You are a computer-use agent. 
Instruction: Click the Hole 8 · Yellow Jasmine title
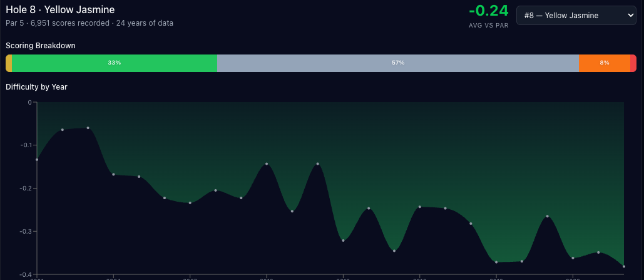click(x=60, y=10)
